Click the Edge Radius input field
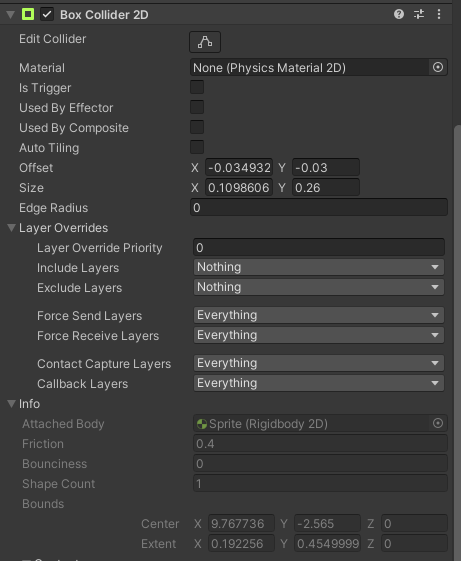The width and height of the screenshot is (461, 561). click(x=319, y=208)
